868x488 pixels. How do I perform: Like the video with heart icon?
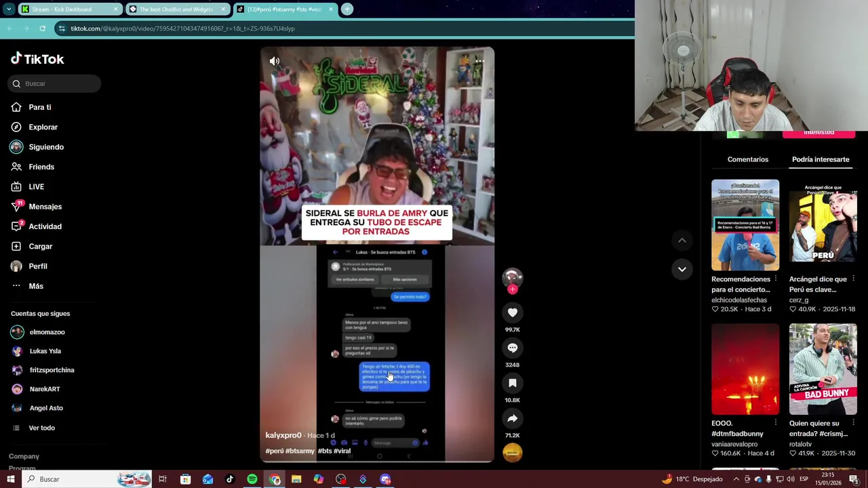click(513, 312)
